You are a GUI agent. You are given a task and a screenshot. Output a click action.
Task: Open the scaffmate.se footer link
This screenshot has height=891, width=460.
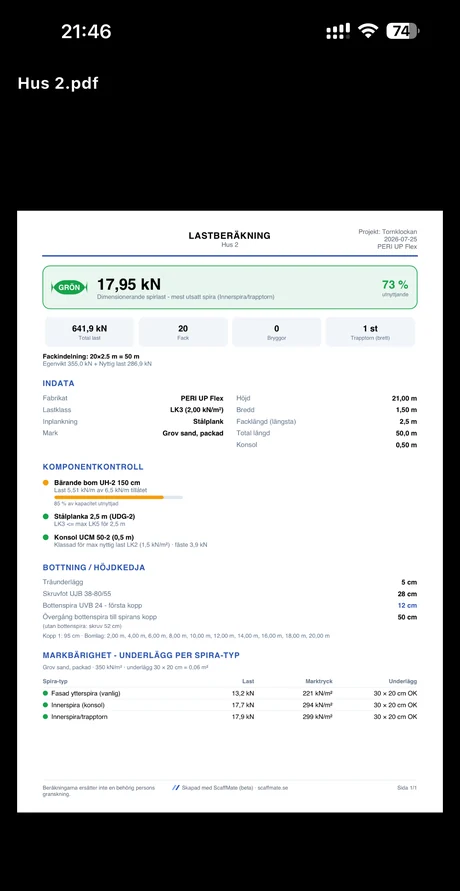click(x=273, y=788)
